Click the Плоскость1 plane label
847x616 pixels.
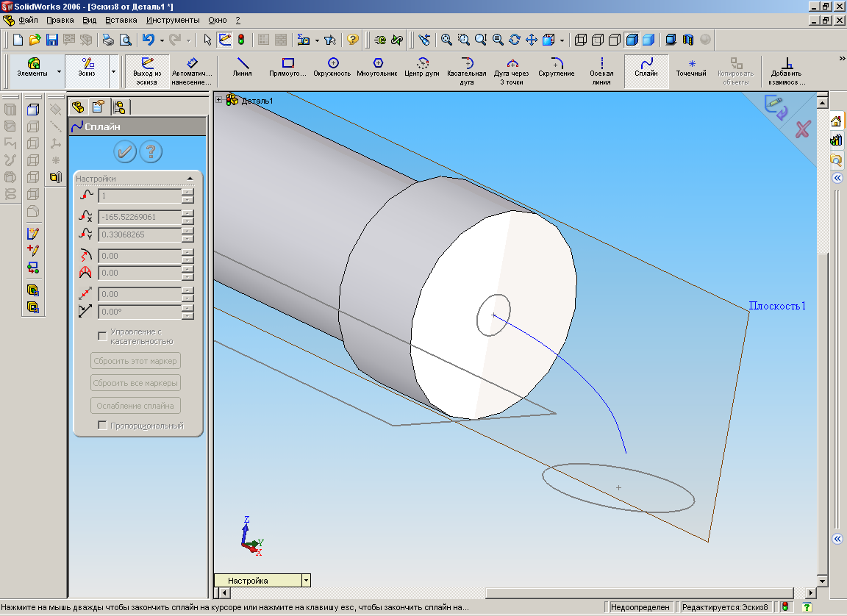pyautogui.click(x=776, y=306)
